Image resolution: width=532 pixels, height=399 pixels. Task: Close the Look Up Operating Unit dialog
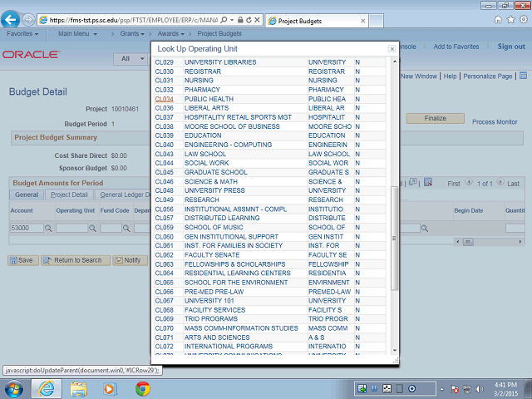point(392,49)
